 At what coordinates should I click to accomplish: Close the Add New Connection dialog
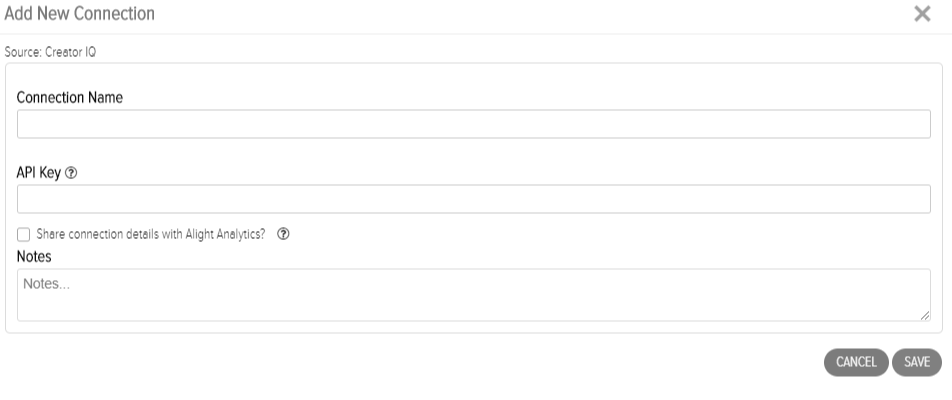[922, 14]
